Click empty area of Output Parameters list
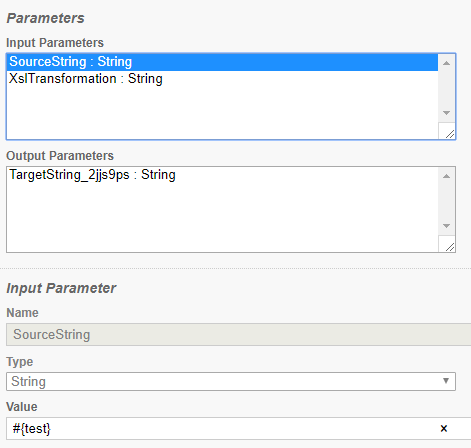 [222, 217]
